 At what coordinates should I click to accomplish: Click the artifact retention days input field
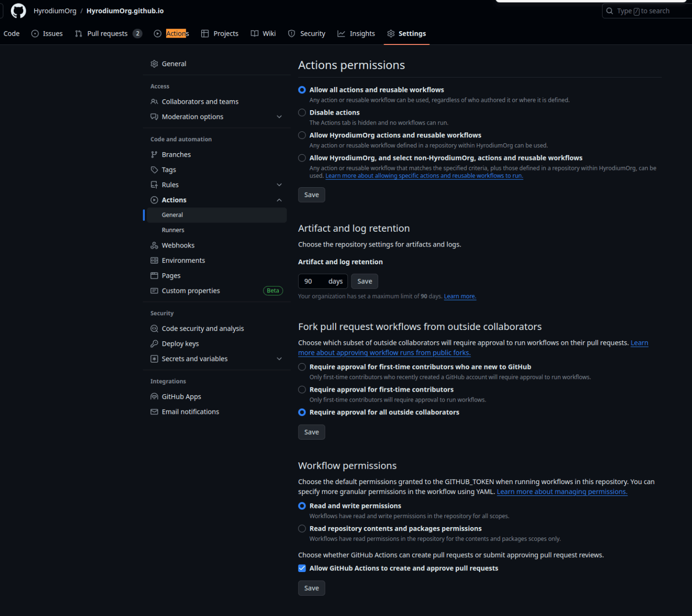click(323, 282)
